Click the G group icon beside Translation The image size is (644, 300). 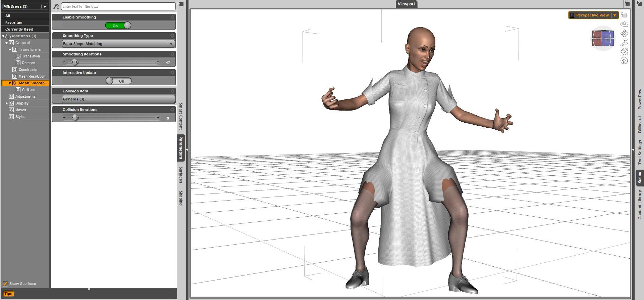coord(18,56)
